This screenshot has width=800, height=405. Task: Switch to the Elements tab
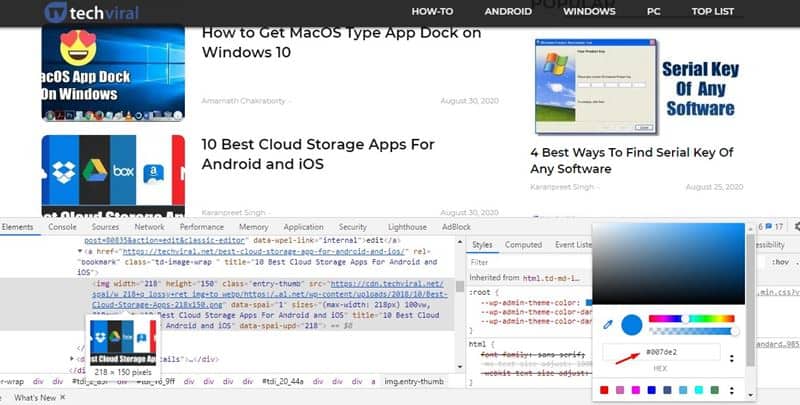[17, 227]
